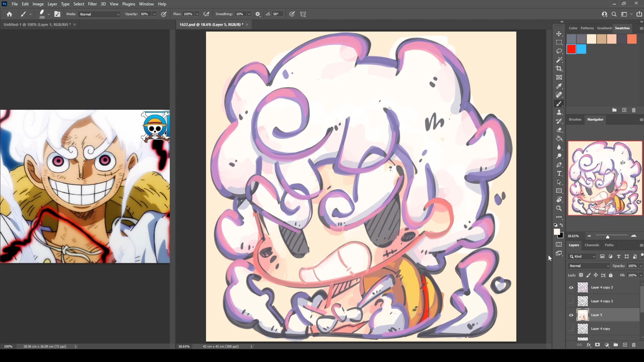Image resolution: width=644 pixels, height=362 pixels.
Task: Change screen mode from toolbar
Action: (x=559, y=253)
